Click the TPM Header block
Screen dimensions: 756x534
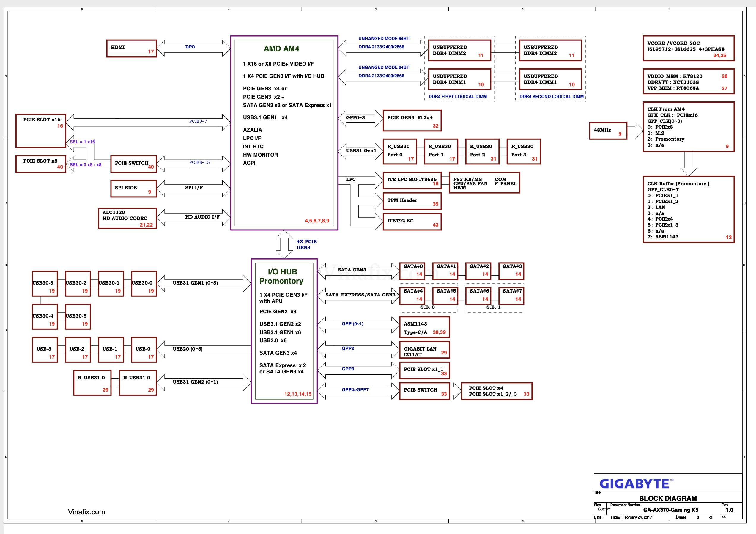pyautogui.click(x=412, y=201)
